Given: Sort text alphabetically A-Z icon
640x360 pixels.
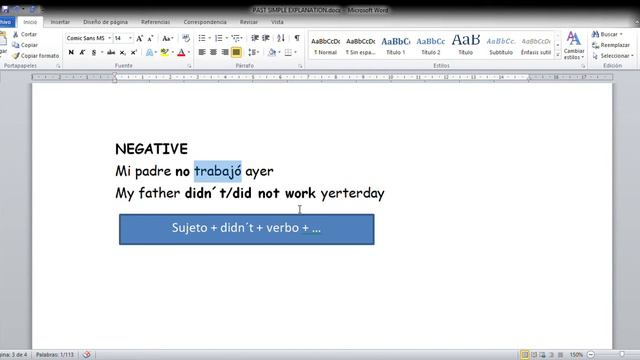Looking at the screenshot, I should coord(281,38).
